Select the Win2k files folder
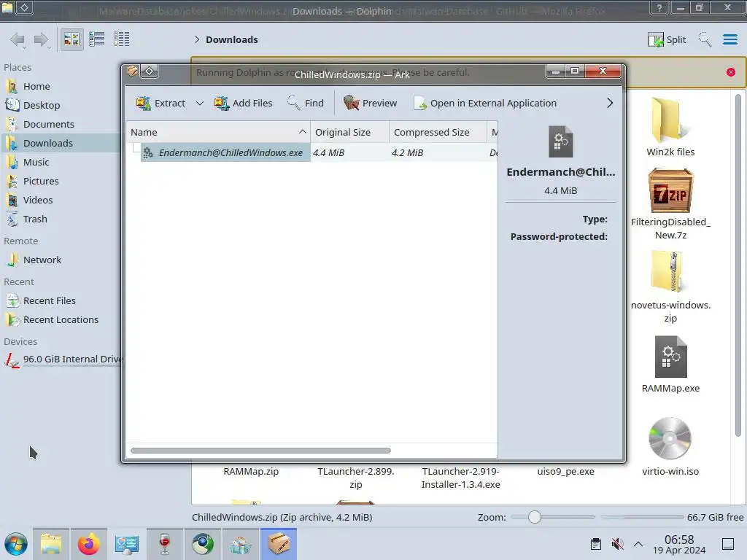Viewport: 747px width, 560px height. (670, 126)
